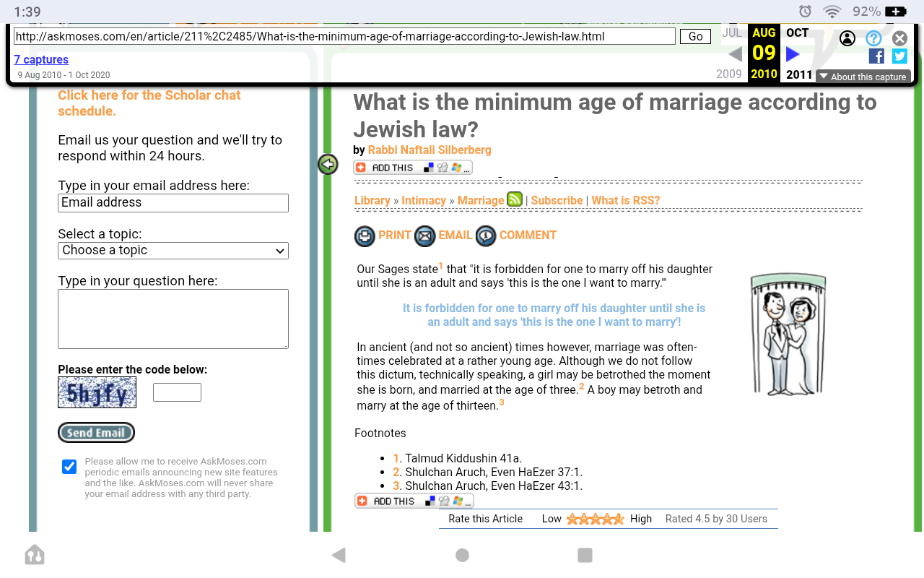
Task: Click the Rated 4.5 by 30 Users text
Action: click(716, 519)
